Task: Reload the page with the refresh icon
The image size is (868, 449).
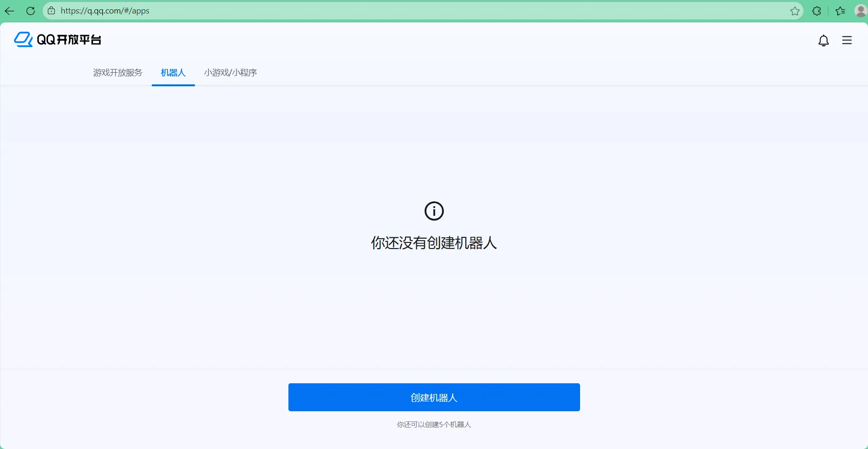Action: point(30,11)
